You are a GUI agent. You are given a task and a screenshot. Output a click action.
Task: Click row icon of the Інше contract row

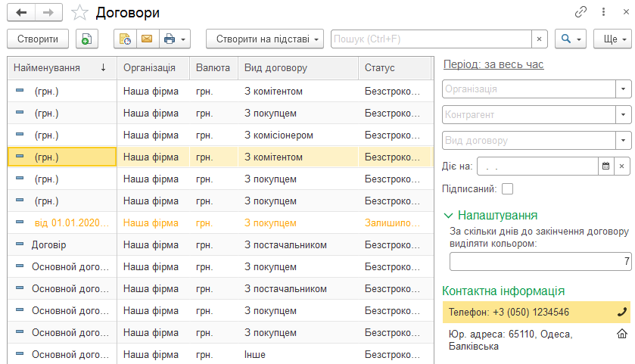20,353
